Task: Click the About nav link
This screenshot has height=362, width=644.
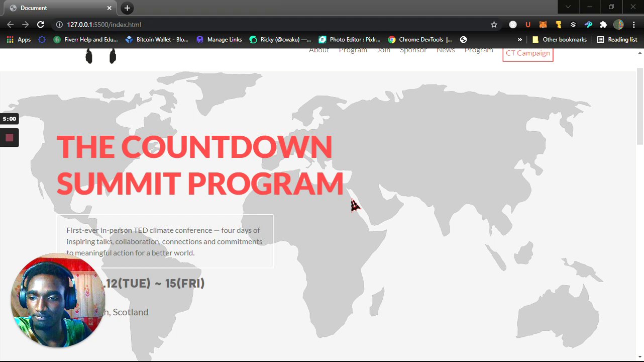Action: coord(319,51)
